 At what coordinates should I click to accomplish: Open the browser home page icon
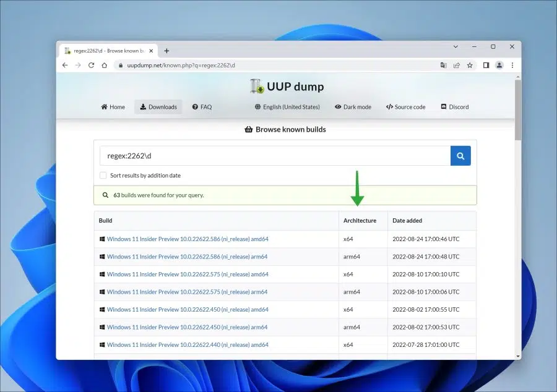pyautogui.click(x=105, y=66)
